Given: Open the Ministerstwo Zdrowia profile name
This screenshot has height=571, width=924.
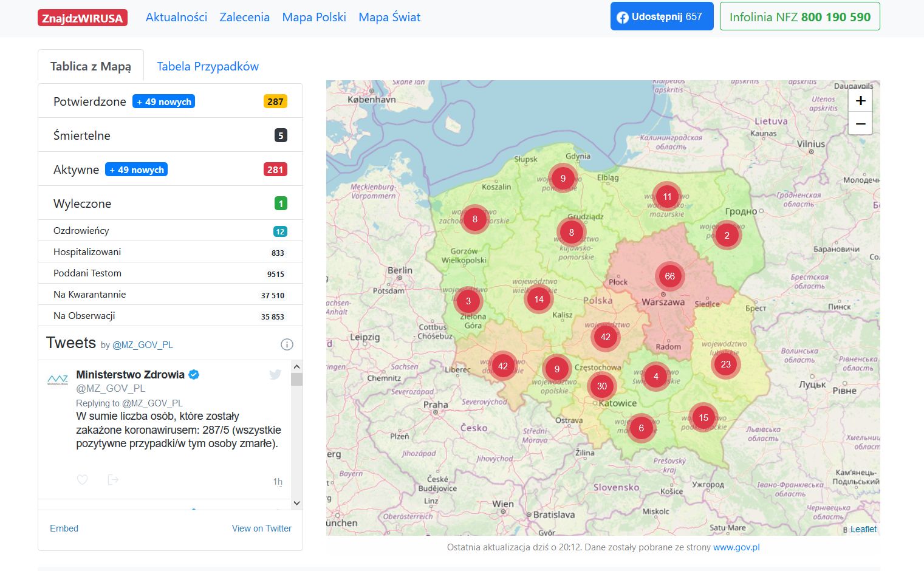Looking at the screenshot, I should coord(130,374).
